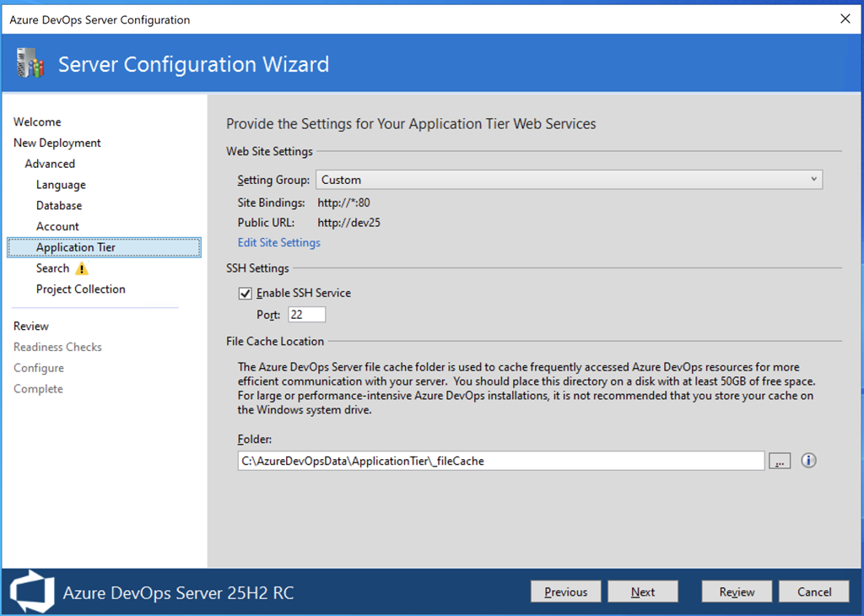
Task: Click into the SSH Port field
Action: click(306, 315)
